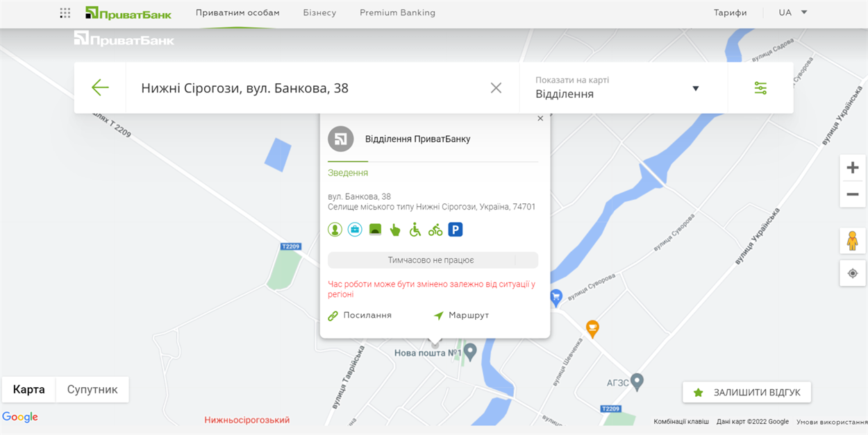Click the blue briefcase business service icon
This screenshot has height=435, width=868.
355,230
